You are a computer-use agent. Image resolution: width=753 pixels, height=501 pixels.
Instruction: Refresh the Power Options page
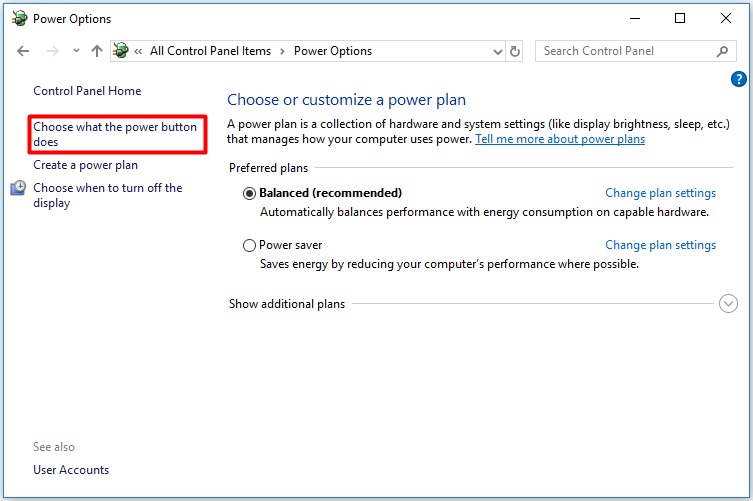515,51
